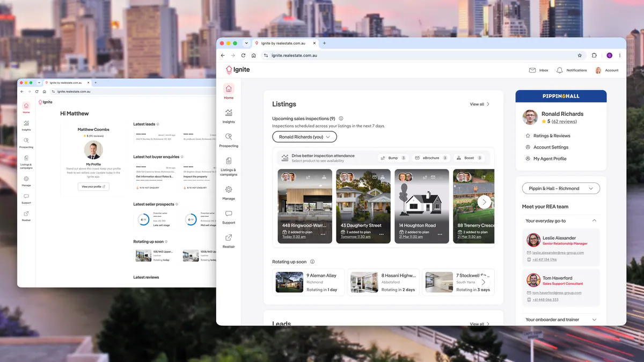Select the Boost product filter

coord(469,158)
